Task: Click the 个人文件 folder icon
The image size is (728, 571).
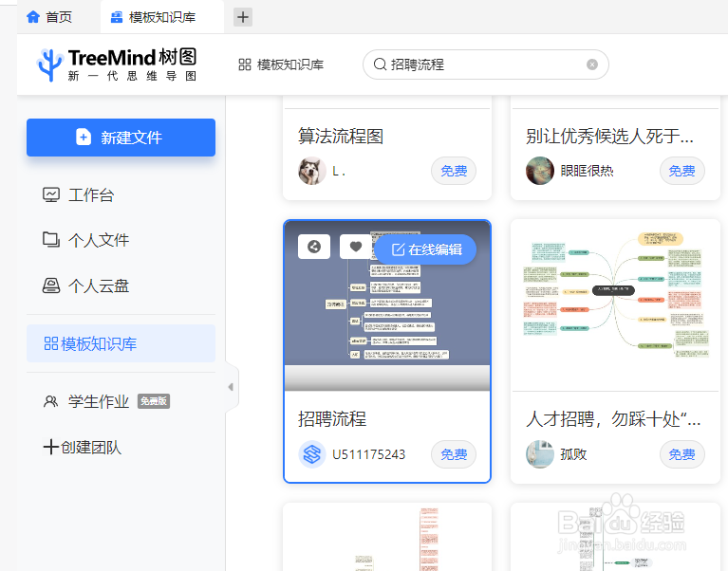Action: coord(51,240)
